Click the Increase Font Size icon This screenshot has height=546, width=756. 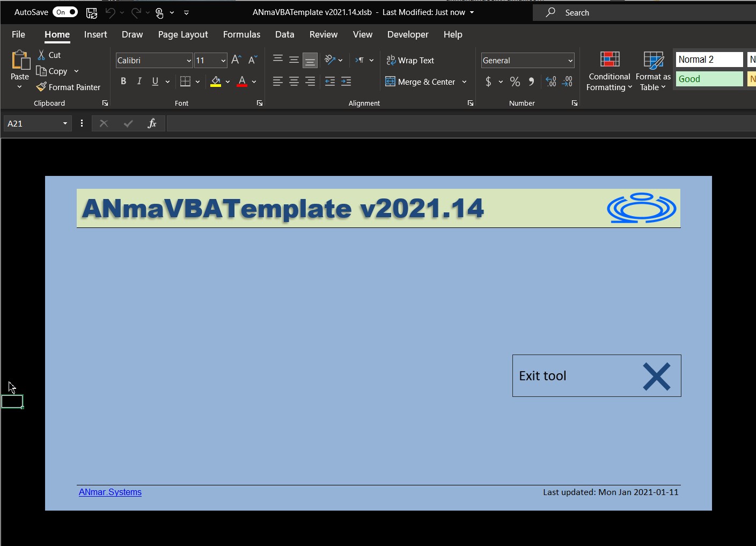pos(236,60)
